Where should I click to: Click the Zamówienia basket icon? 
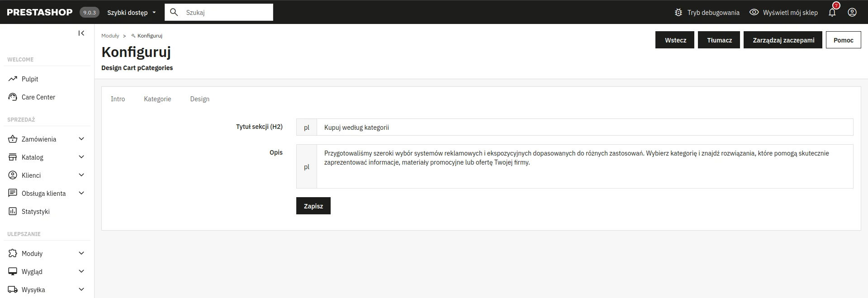tap(13, 139)
